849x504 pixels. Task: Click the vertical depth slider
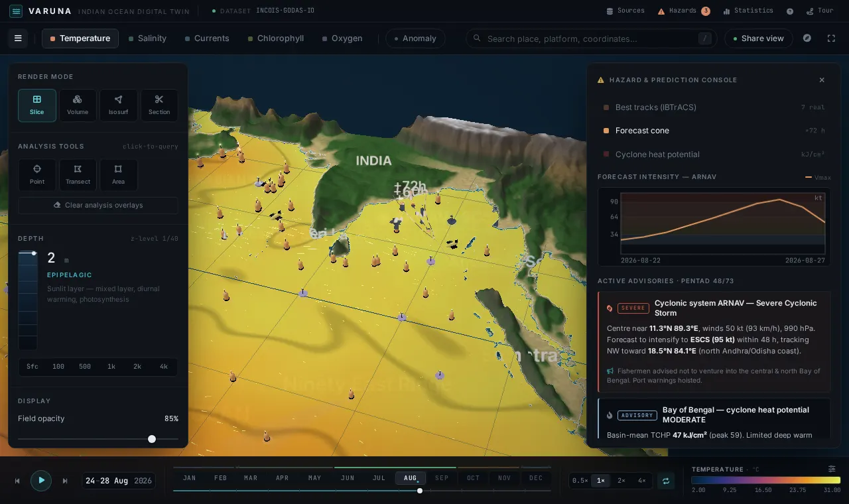coord(28,300)
